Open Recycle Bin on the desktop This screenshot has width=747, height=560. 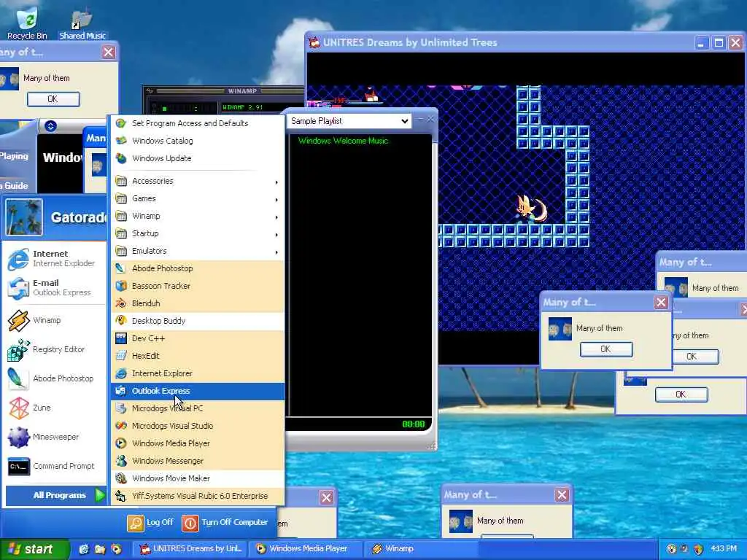tap(27, 23)
